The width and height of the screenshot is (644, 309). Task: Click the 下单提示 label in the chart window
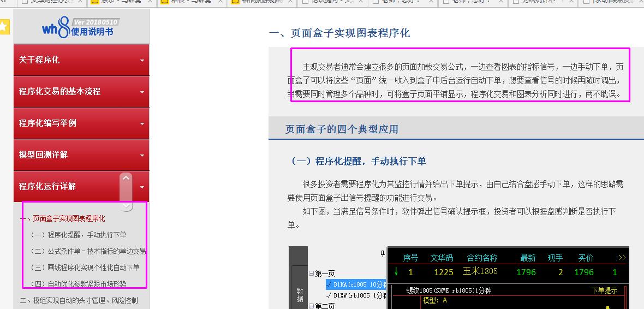604,290
